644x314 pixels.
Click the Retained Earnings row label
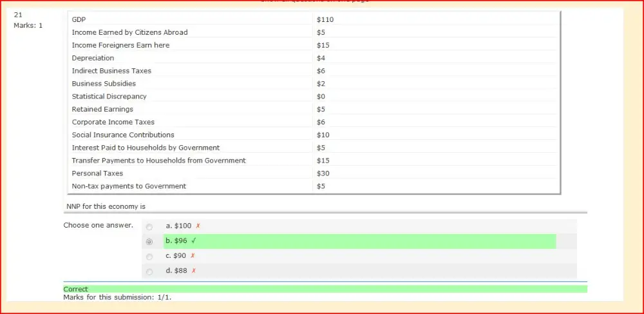tap(102, 110)
